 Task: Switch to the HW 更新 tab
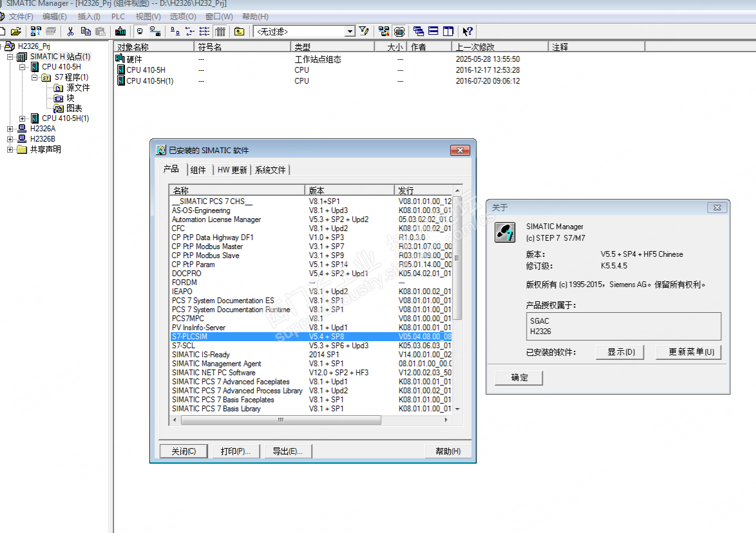232,170
